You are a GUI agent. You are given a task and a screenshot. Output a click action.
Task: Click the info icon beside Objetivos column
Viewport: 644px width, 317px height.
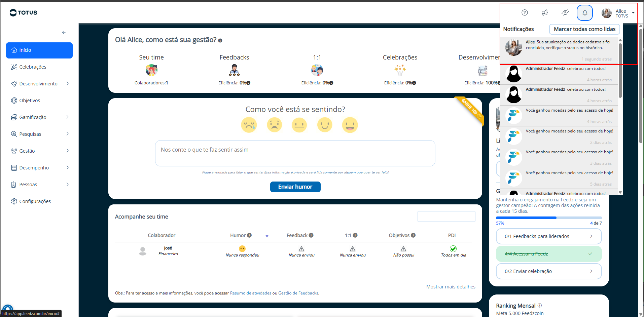coord(413,235)
